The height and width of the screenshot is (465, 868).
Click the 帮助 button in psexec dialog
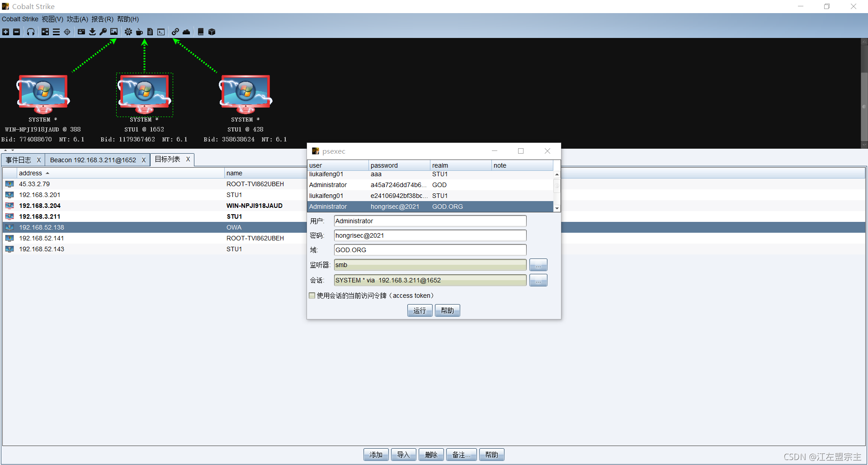[x=447, y=310]
